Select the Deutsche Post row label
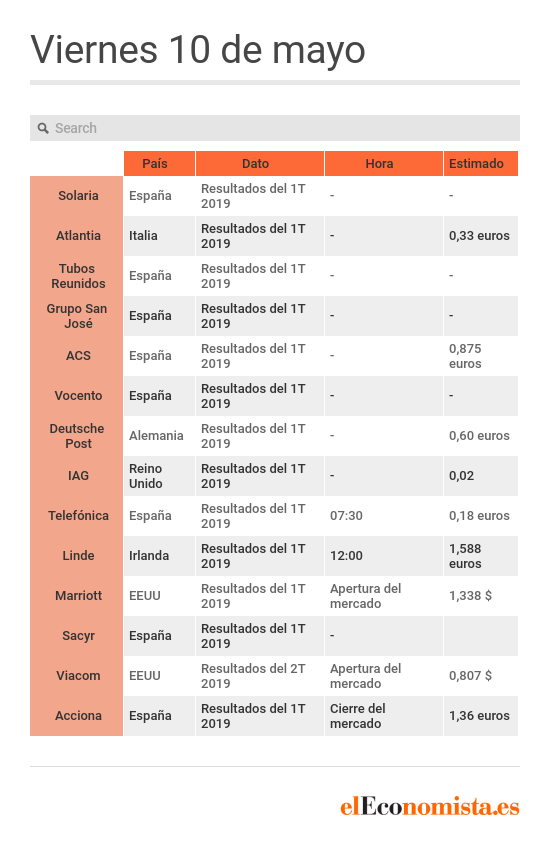The width and height of the screenshot is (550, 848). [x=77, y=436]
